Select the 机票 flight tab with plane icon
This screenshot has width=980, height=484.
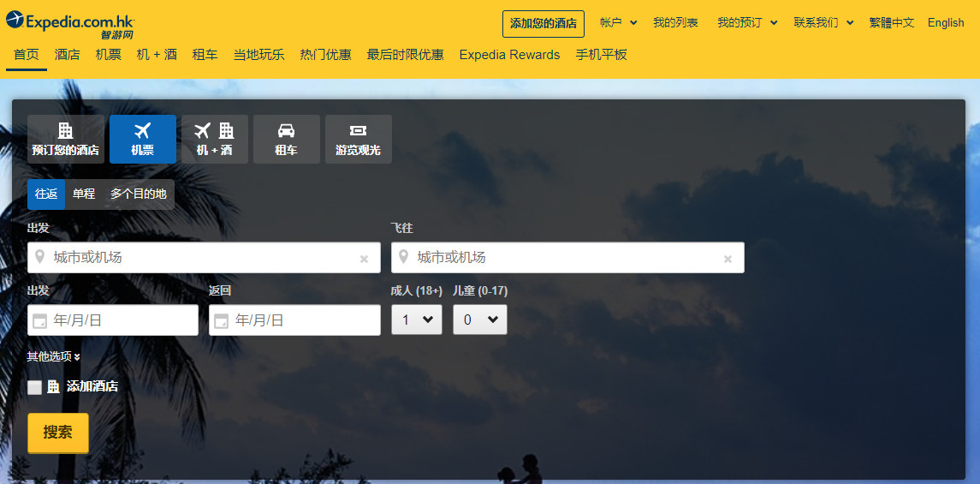(x=142, y=139)
